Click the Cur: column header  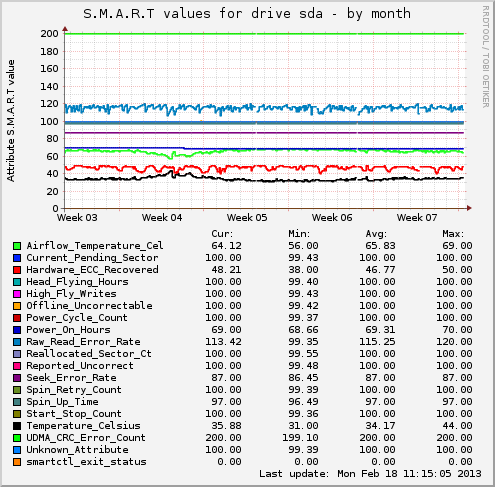click(x=222, y=234)
